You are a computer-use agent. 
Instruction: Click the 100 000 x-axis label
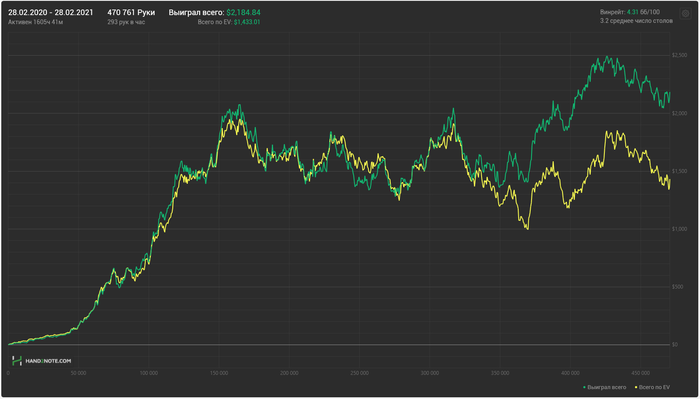pos(149,373)
